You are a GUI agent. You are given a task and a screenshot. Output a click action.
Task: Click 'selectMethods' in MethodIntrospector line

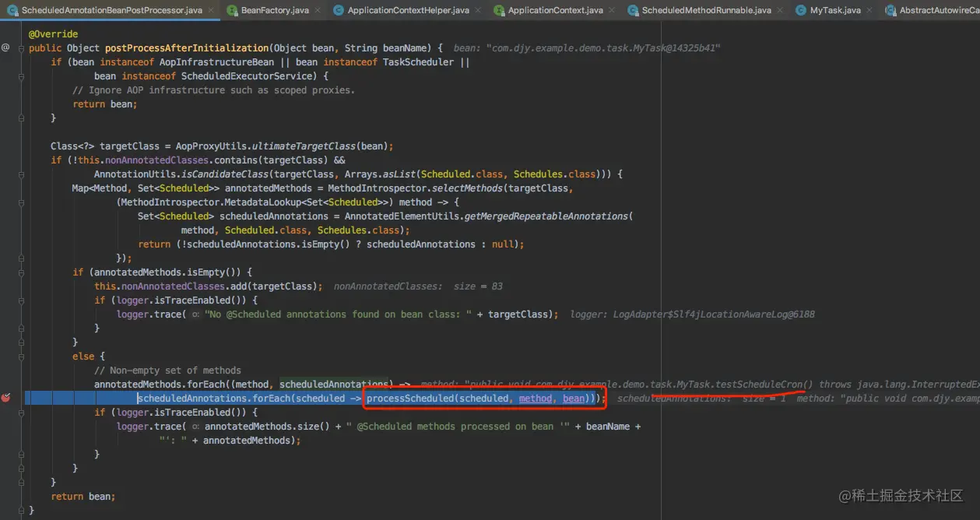pyautogui.click(x=464, y=188)
